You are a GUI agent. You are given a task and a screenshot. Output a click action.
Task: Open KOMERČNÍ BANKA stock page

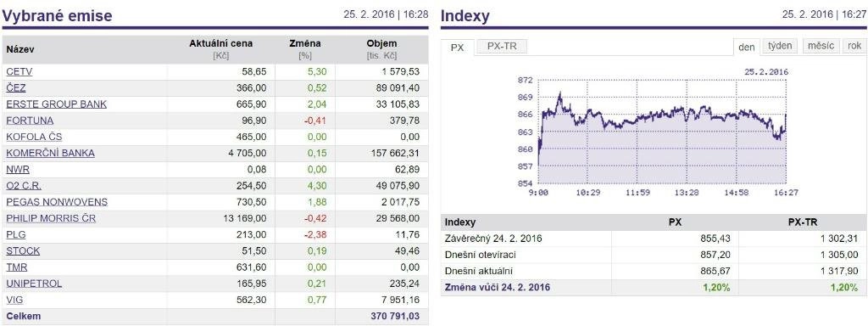50,153
